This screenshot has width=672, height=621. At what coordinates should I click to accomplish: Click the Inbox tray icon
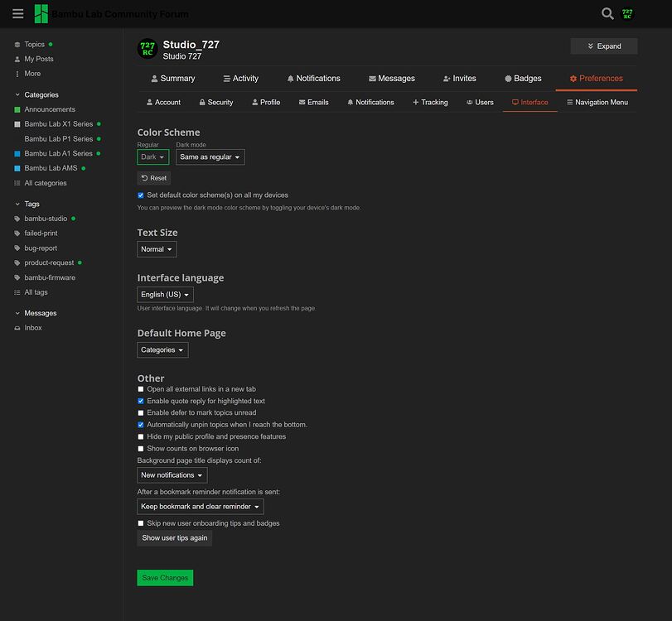tap(17, 328)
